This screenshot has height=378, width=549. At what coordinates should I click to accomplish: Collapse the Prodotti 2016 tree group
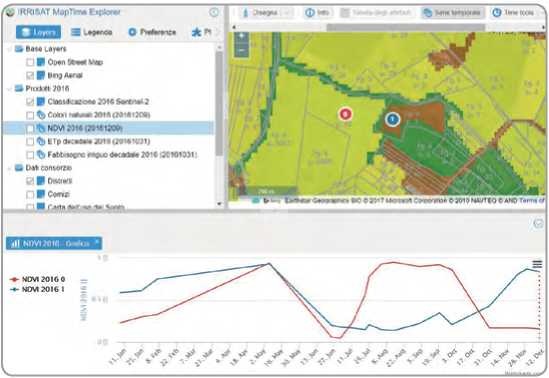(10, 89)
